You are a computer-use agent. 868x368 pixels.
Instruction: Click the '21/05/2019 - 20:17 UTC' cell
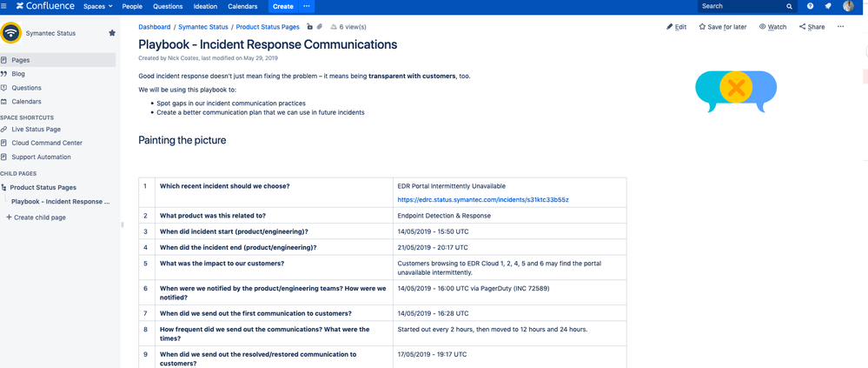tap(510, 247)
